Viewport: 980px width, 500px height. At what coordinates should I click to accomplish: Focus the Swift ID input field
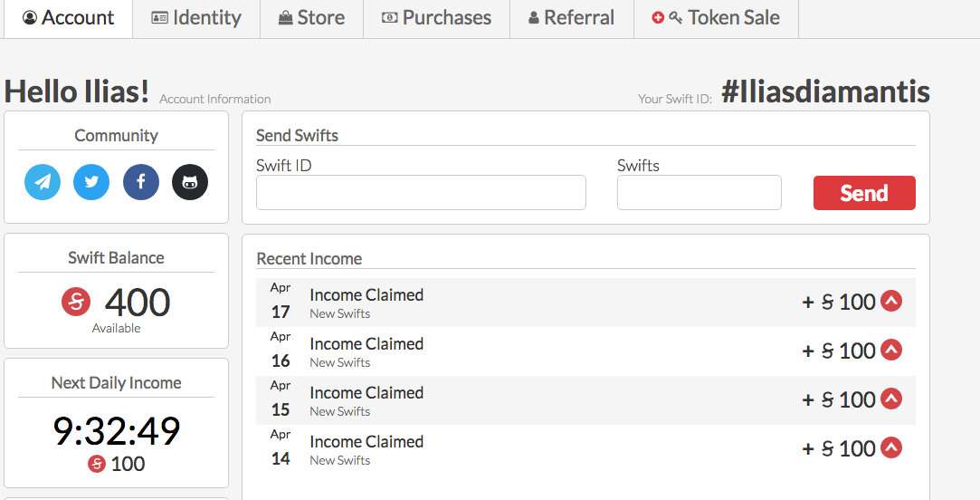[x=421, y=193]
